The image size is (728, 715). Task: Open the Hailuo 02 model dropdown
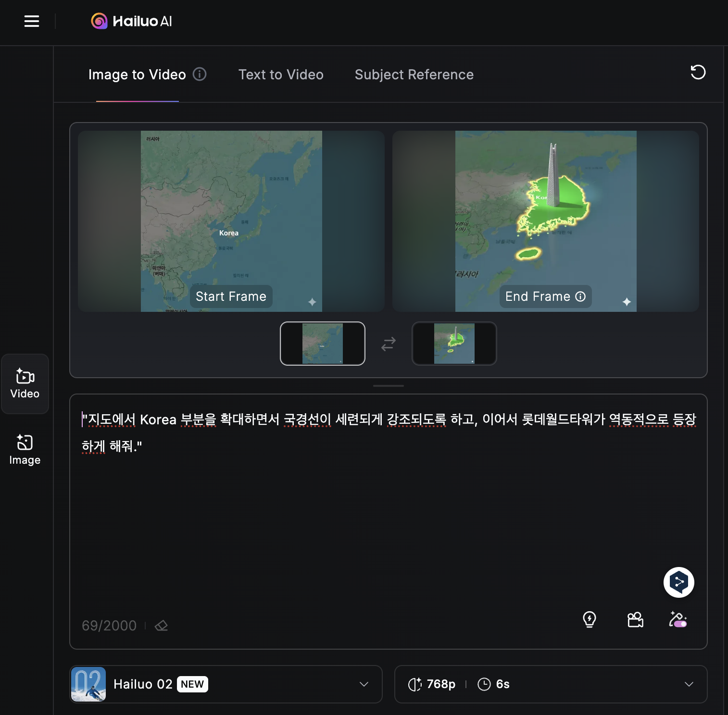[364, 684]
